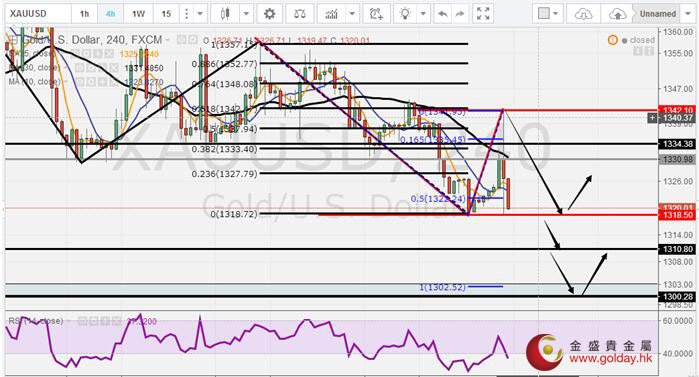Expand the time interval dropdown arrow
Image resolution: width=699 pixels, height=377 pixels.
(x=201, y=14)
